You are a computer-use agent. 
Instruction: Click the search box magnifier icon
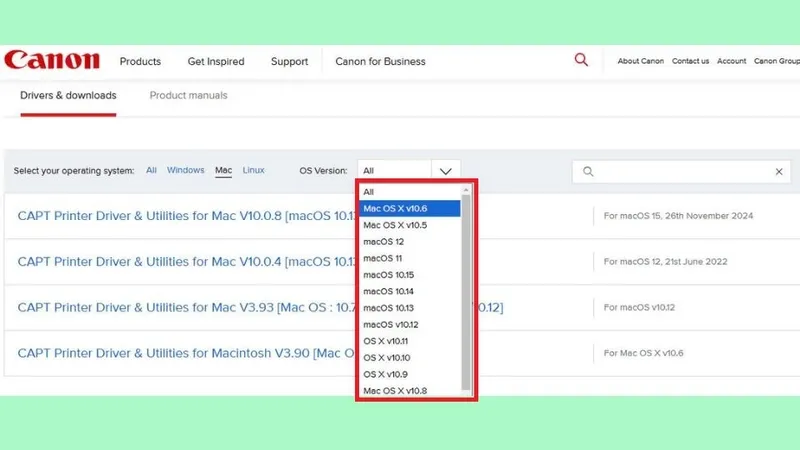588,172
